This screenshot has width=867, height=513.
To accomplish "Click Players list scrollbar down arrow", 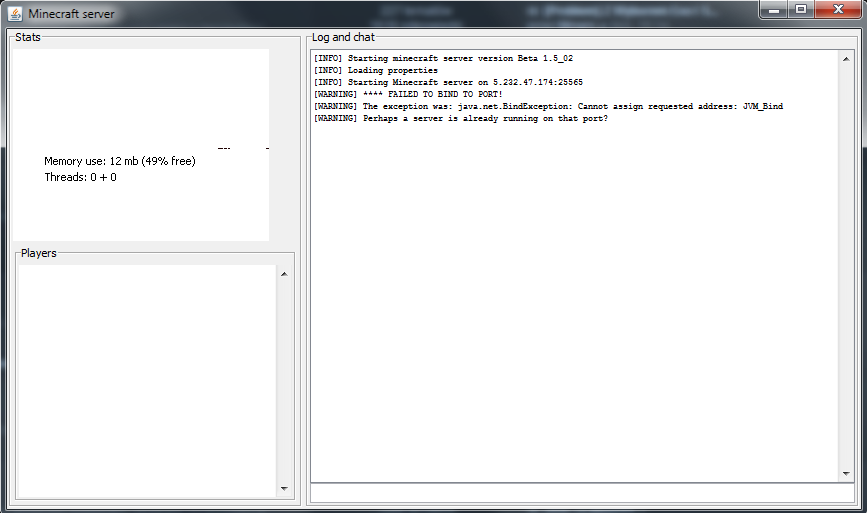I will point(284,489).
